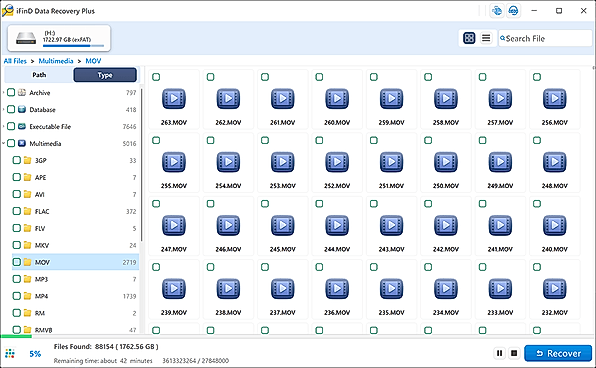Select 259.MOV video icon

391,99
